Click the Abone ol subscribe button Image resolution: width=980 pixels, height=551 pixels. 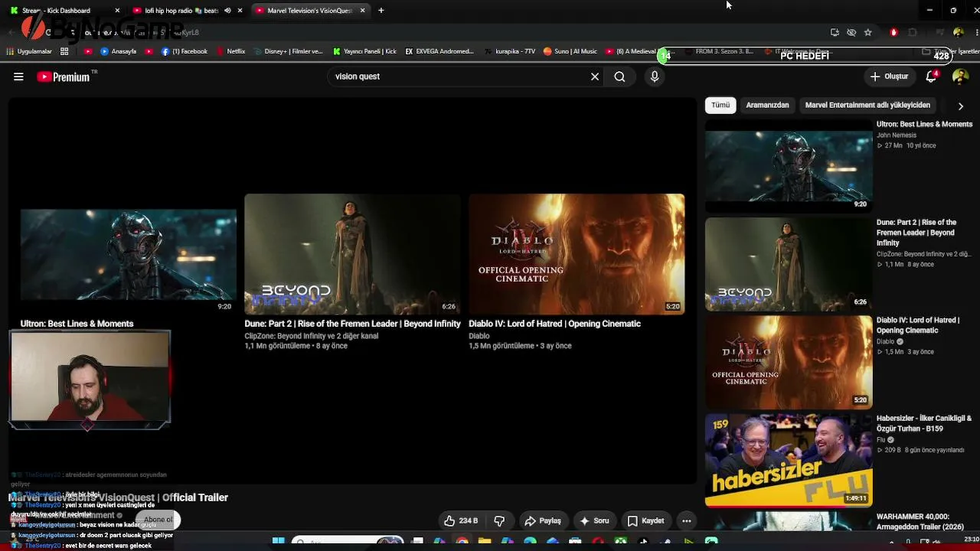(158, 520)
